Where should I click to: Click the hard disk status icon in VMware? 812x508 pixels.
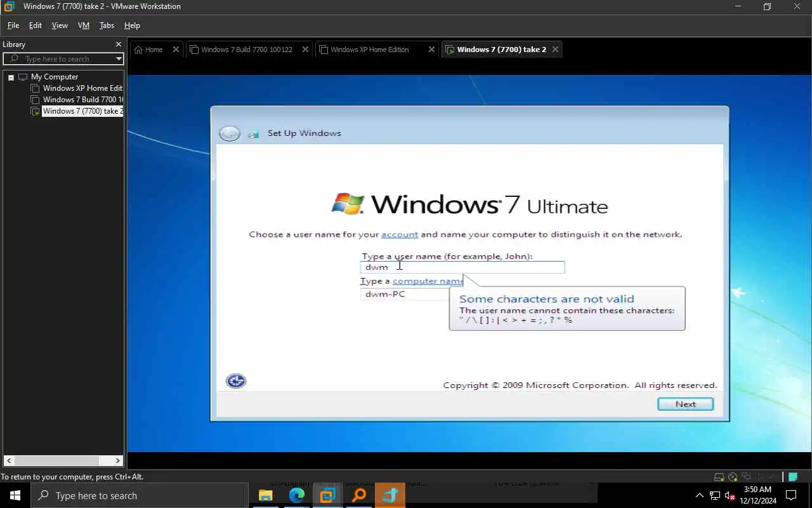(719, 477)
